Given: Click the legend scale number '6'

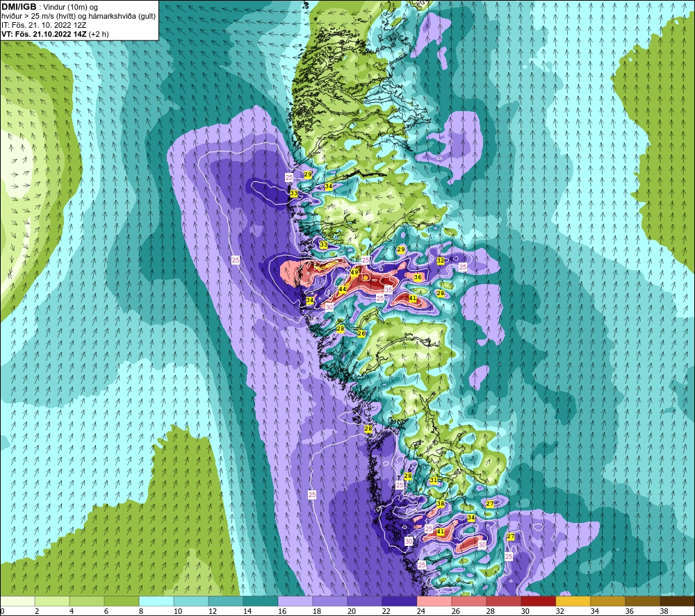Looking at the screenshot, I should (x=106, y=612).
